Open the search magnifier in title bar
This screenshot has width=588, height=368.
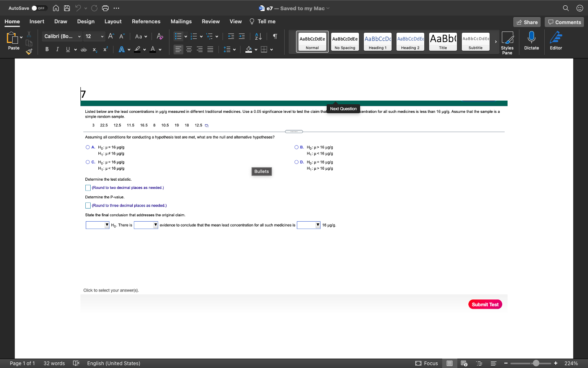tap(566, 8)
